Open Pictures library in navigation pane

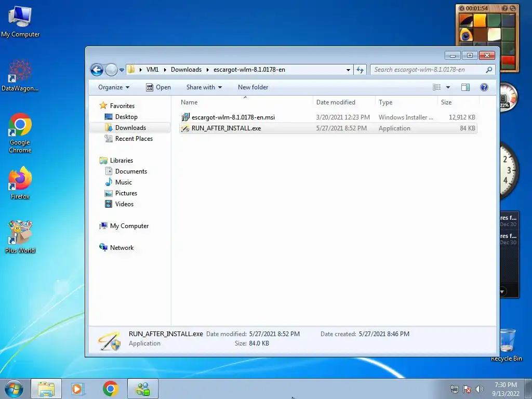point(126,193)
